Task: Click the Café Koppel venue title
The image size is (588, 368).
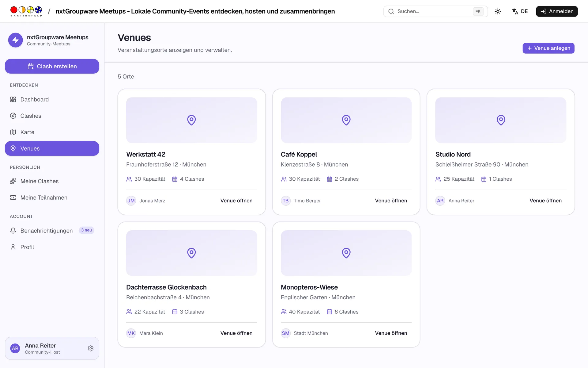Action: coord(299,154)
